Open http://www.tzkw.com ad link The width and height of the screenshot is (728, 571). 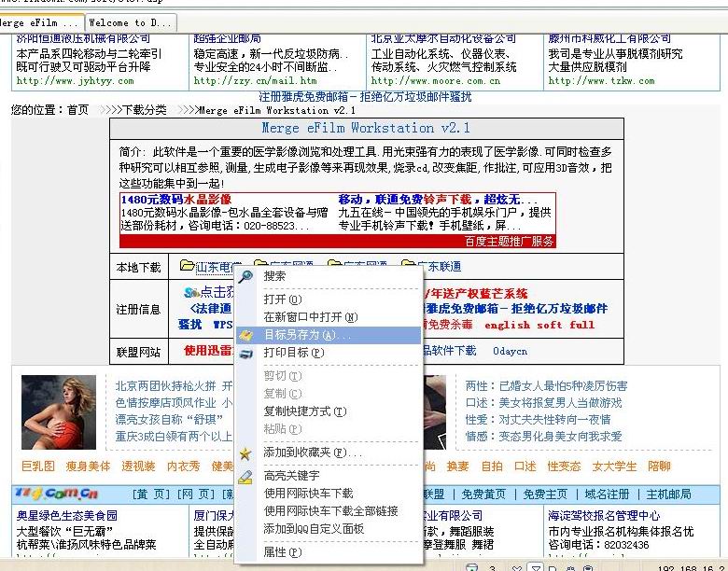[x=601, y=81]
